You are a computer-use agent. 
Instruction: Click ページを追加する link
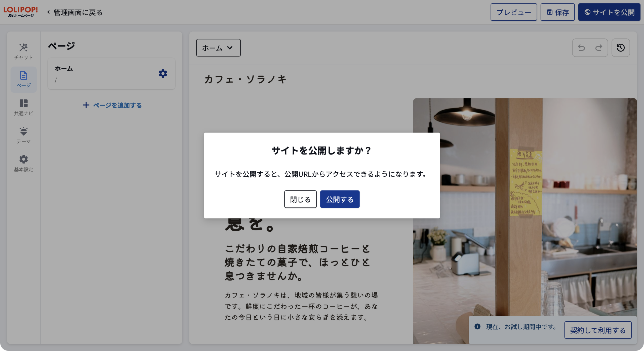[112, 105]
